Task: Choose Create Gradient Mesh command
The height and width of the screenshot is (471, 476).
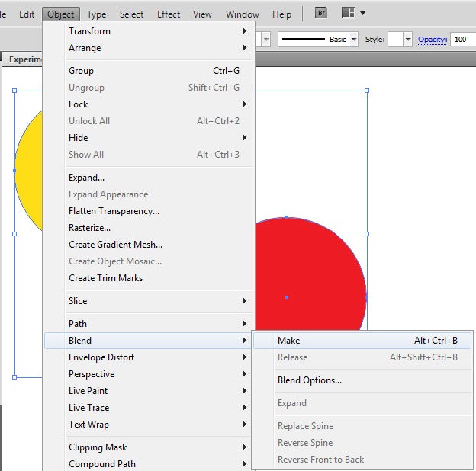Action: (x=115, y=245)
